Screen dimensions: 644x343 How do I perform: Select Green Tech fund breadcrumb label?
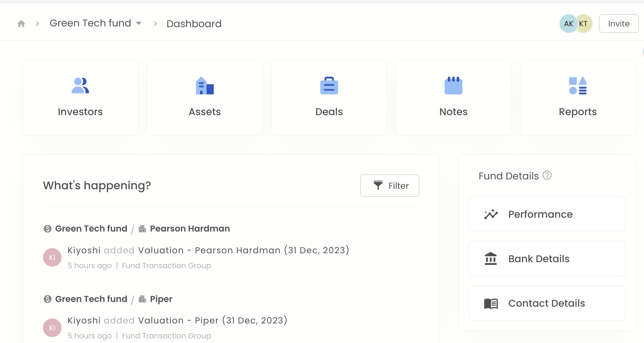pos(90,23)
